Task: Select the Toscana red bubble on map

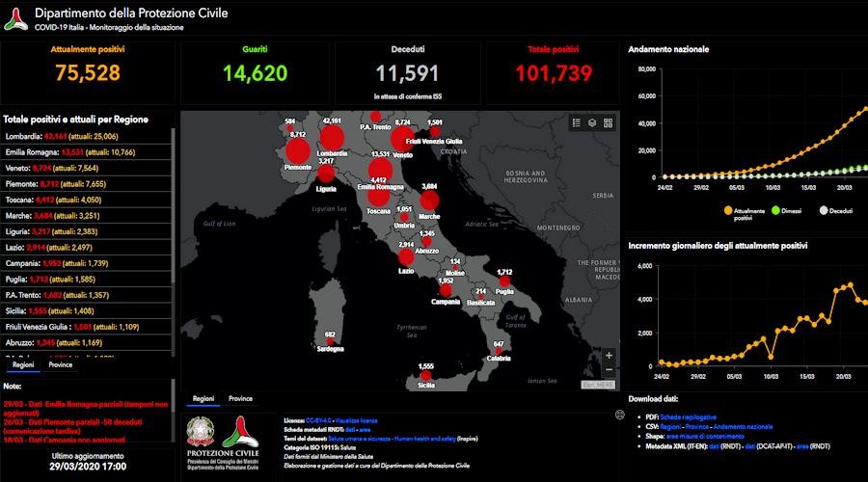Action: (x=379, y=196)
